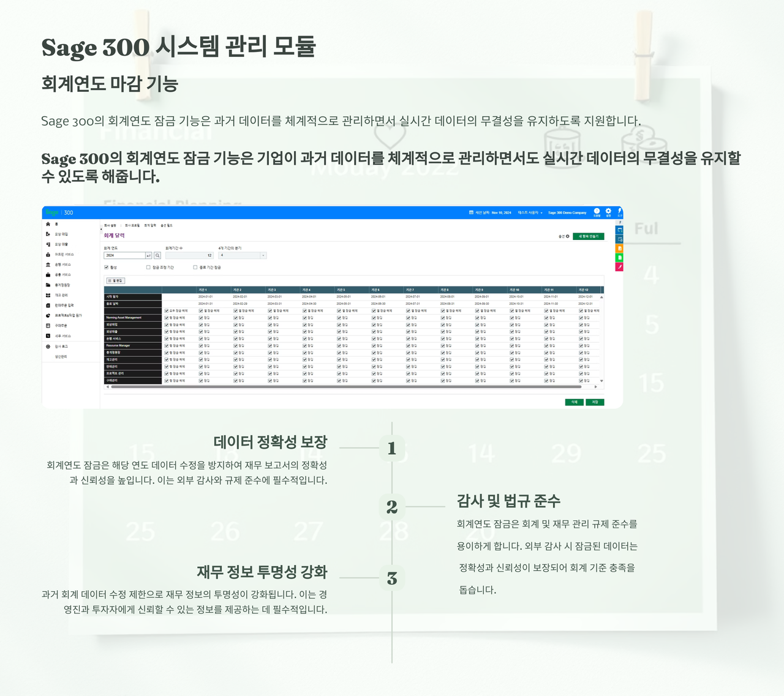Select the 세무 서비스 icon in the sidebar
This screenshot has width=784, height=696.
point(48,336)
